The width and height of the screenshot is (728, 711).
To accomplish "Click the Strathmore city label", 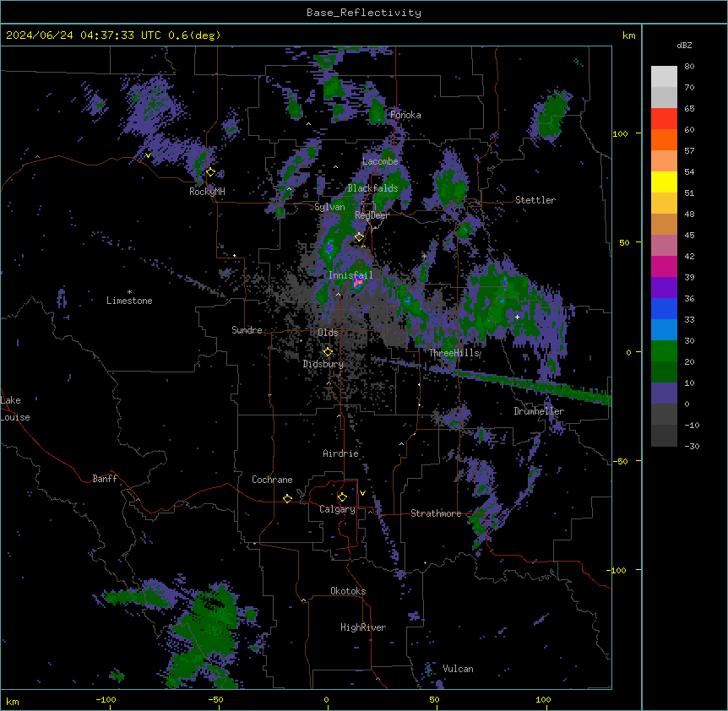I will 436,513.
